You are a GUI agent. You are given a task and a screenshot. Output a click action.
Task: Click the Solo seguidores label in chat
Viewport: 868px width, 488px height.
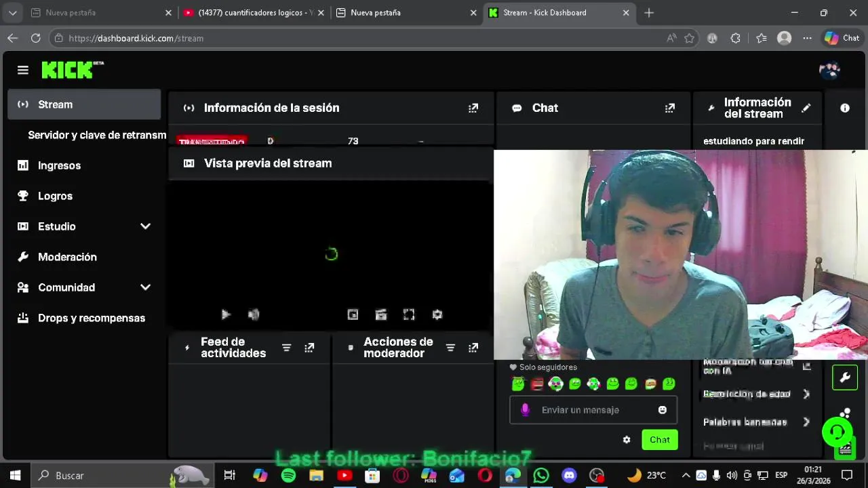pyautogui.click(x=548, y=367)
